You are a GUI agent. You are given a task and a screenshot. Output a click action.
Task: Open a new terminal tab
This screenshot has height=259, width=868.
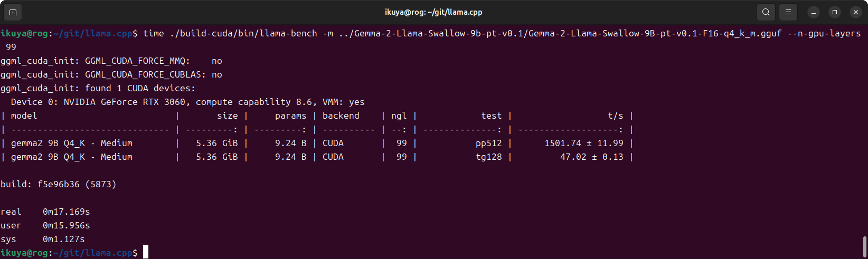pyautogui.click(x=13, y=12)
